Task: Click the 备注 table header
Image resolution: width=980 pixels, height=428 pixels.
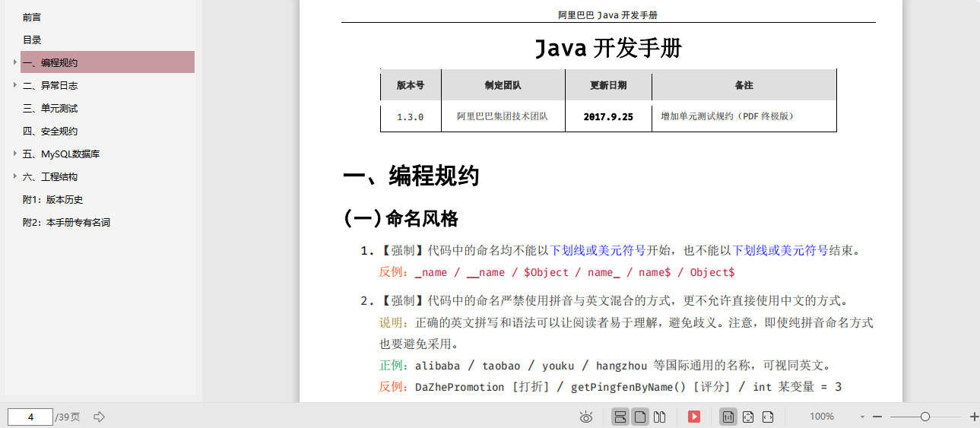Action: pyautogui.click(x=744, y=85)
